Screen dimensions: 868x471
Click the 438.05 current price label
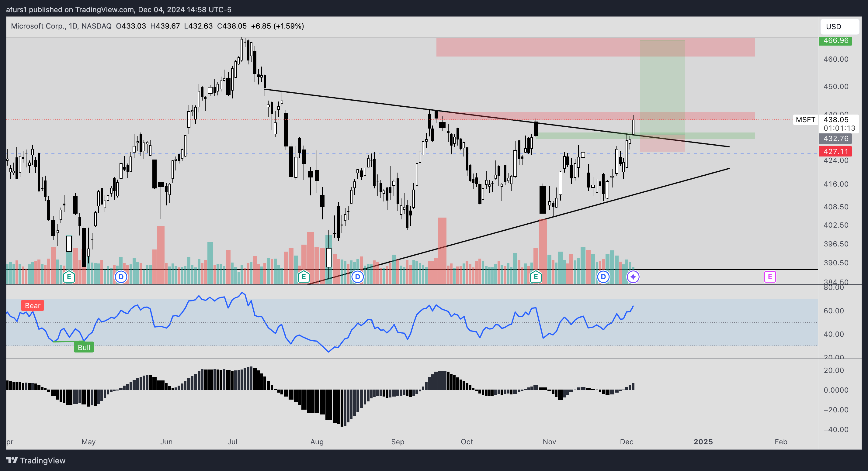coord(836,119)
